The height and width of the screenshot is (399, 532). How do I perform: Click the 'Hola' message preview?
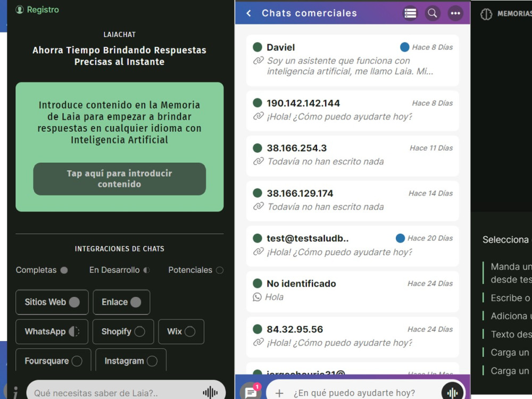click(x=274, y=297)
